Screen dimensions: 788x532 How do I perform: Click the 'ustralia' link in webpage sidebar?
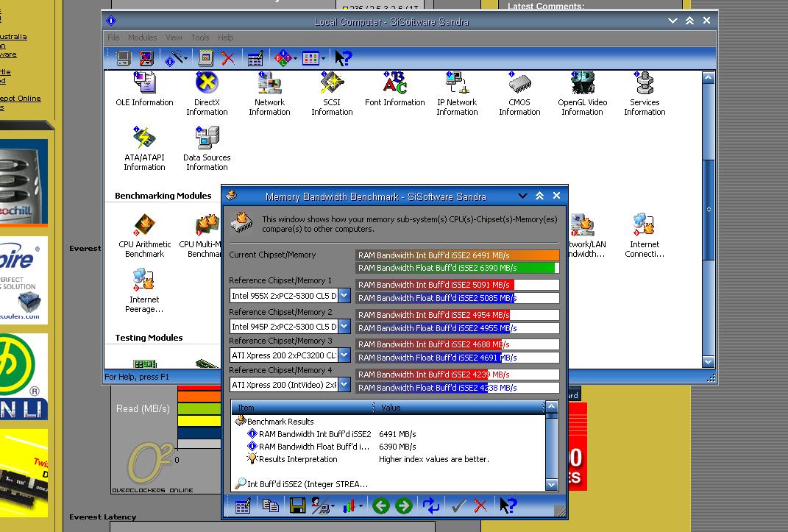(13, 37)
